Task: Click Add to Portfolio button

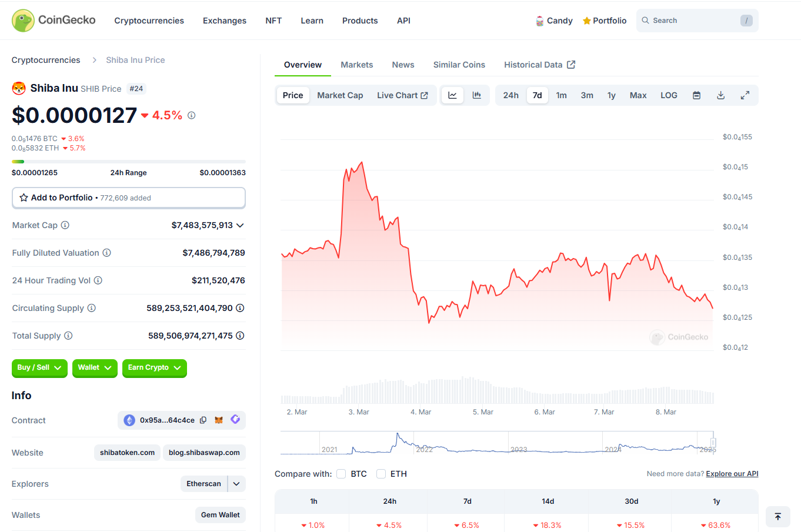Action: pyautogui.click(x=129, y=198)
